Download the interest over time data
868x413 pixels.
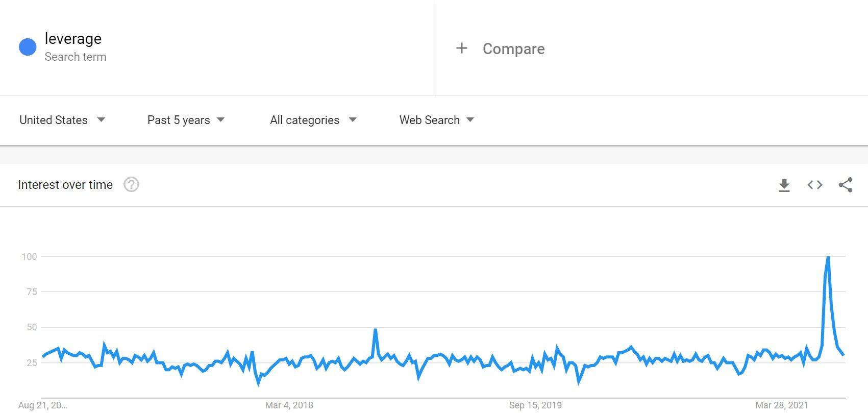point(784,185)
